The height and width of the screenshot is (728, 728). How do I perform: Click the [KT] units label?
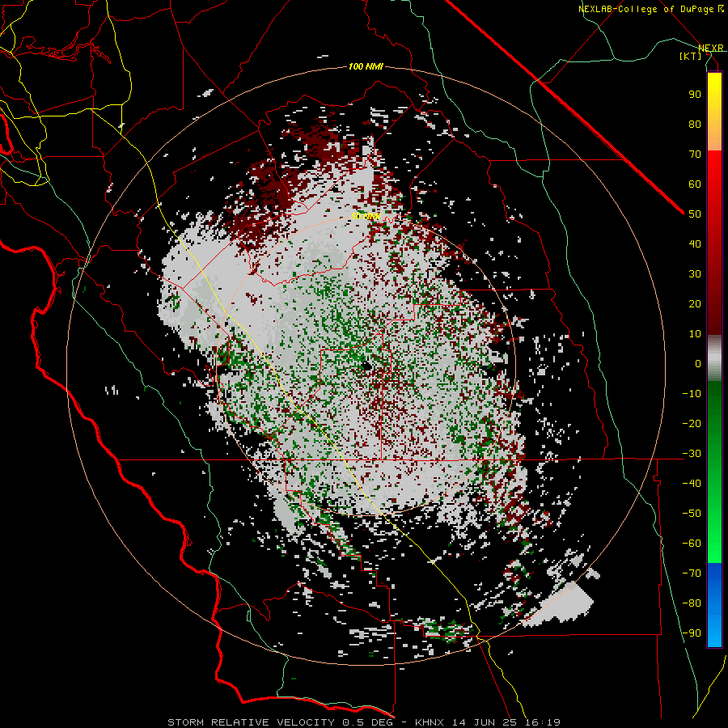691,56
